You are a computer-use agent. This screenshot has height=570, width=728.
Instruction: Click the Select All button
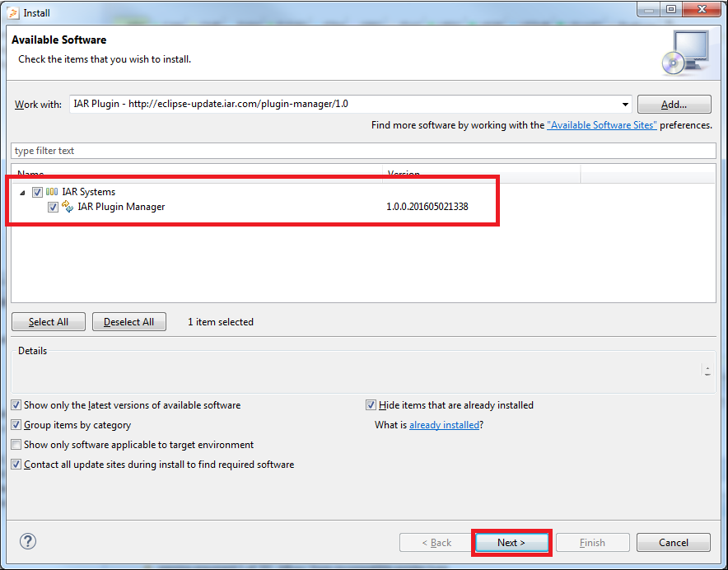coord(49,321)
